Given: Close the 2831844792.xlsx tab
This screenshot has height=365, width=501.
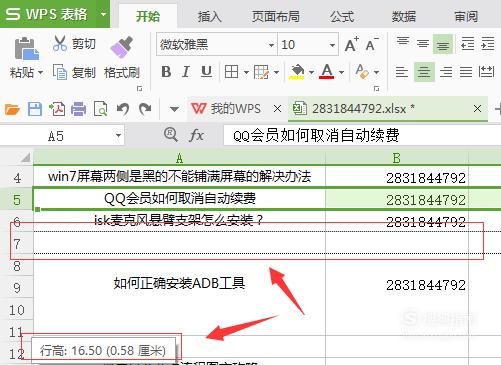Looking at the screenshot, I should click(477, 109).
